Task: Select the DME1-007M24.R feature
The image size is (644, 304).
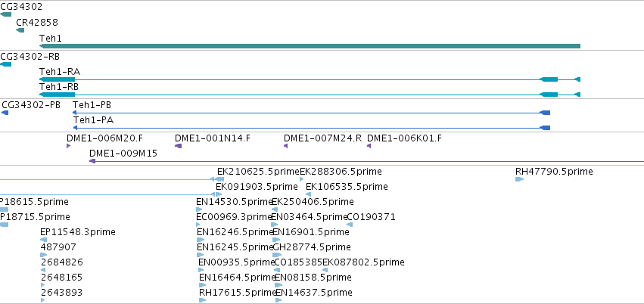Action: tap(285, 146)
